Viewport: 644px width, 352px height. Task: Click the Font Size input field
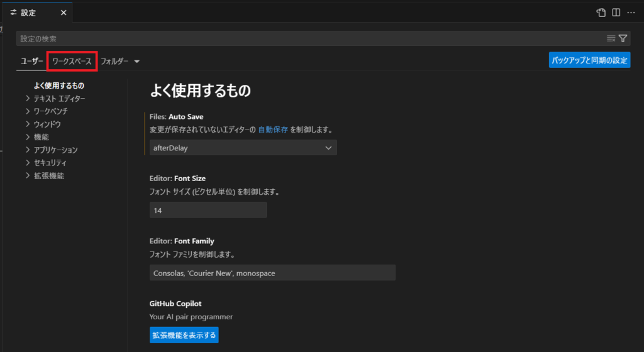point(208,210)
